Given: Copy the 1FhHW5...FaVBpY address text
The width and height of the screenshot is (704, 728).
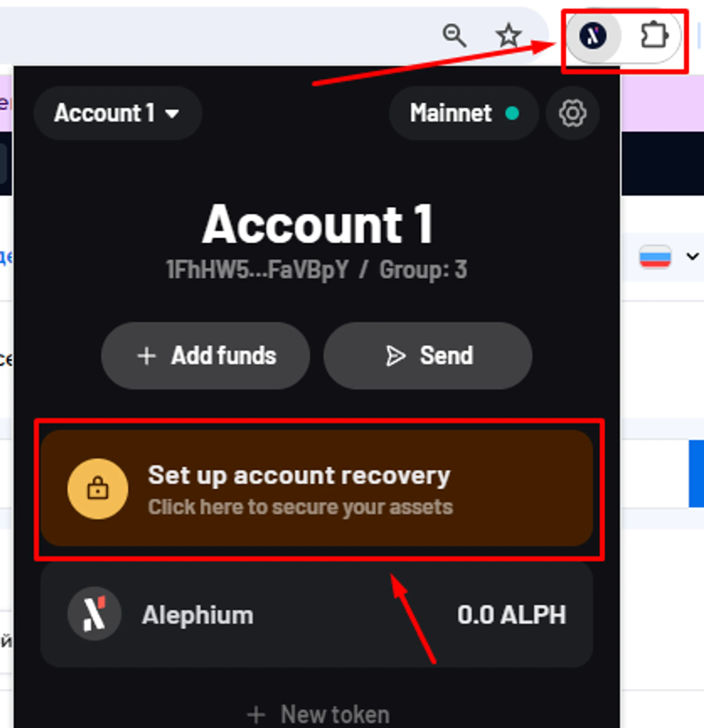Looking at the screenshot, I should click(257, 270).
